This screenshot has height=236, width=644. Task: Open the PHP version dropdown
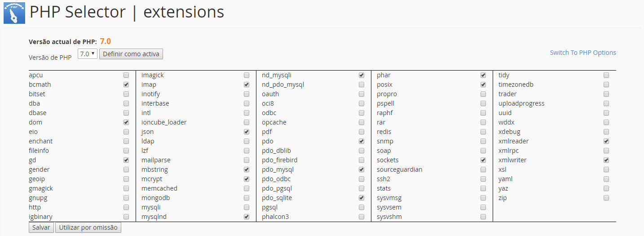[87, 54]
